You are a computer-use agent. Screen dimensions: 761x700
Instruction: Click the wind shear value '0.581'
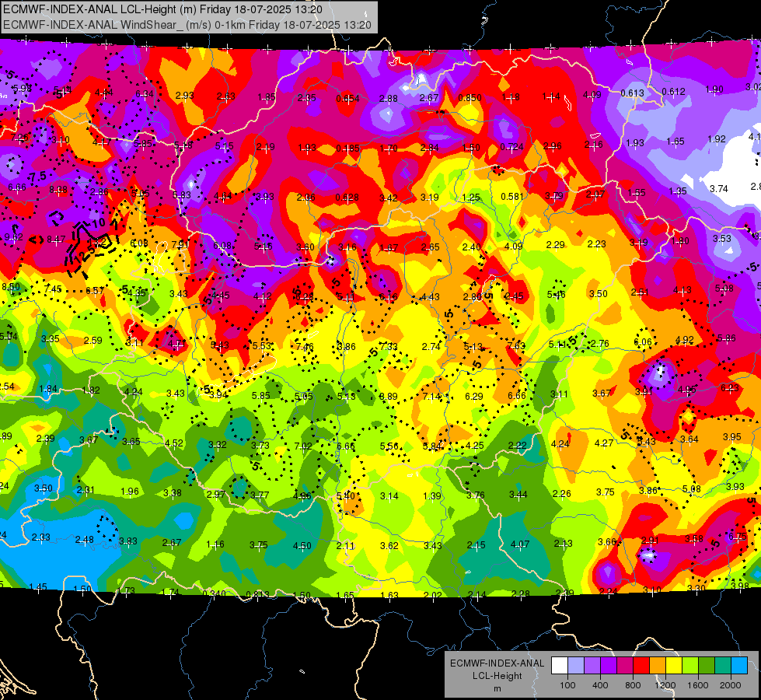pyautogui.click(x=512, y=197)
